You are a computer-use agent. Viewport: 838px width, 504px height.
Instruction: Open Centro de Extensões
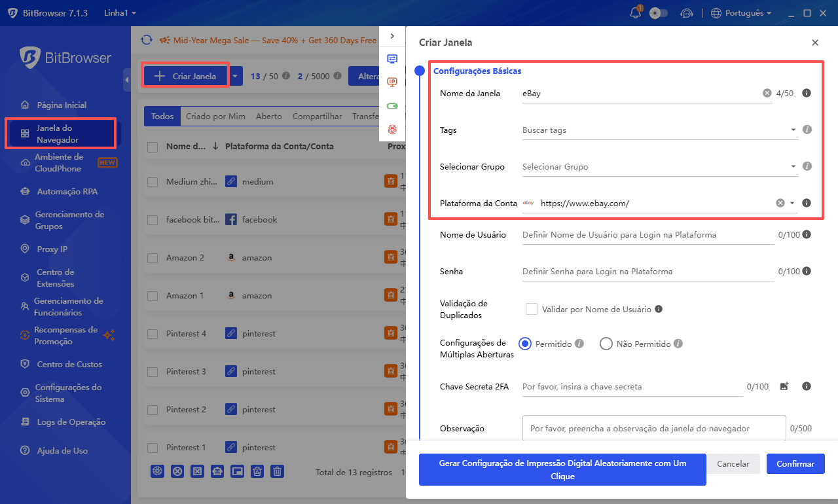56,278
